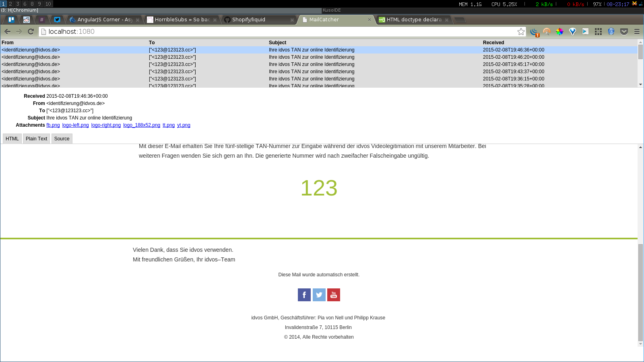
Task: Switch to HorribleSubs browser tab
Action: (x=182, y=19)
